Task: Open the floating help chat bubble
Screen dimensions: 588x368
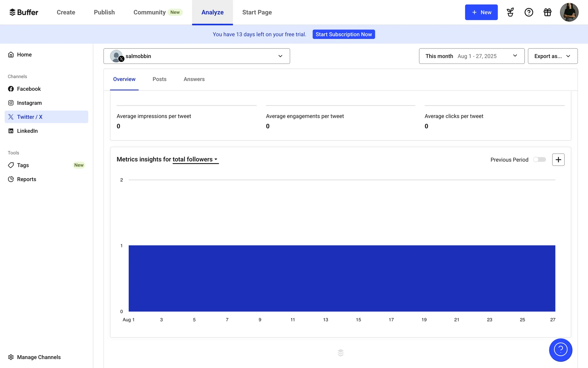Action: pyautogui.click(x=560, y=350)
